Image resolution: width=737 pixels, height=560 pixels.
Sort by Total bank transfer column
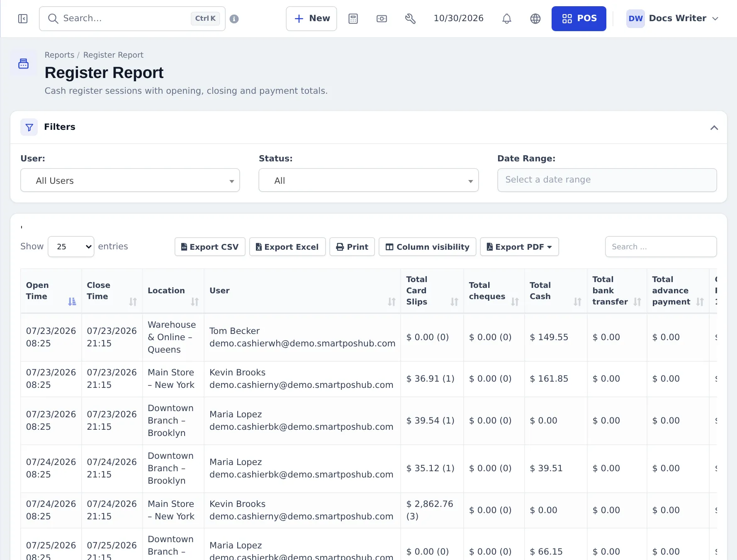click(617, 291)
